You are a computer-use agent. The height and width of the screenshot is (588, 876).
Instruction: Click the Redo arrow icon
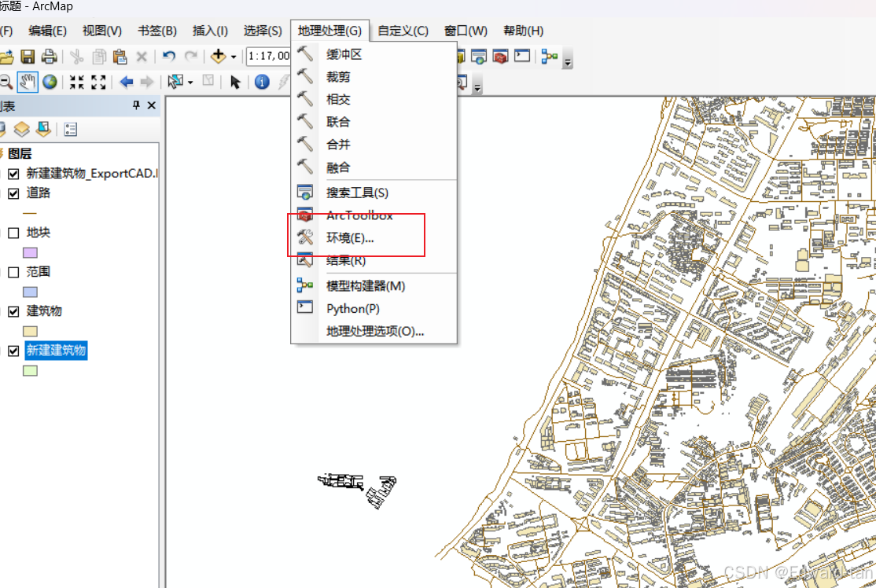(191, 56)
